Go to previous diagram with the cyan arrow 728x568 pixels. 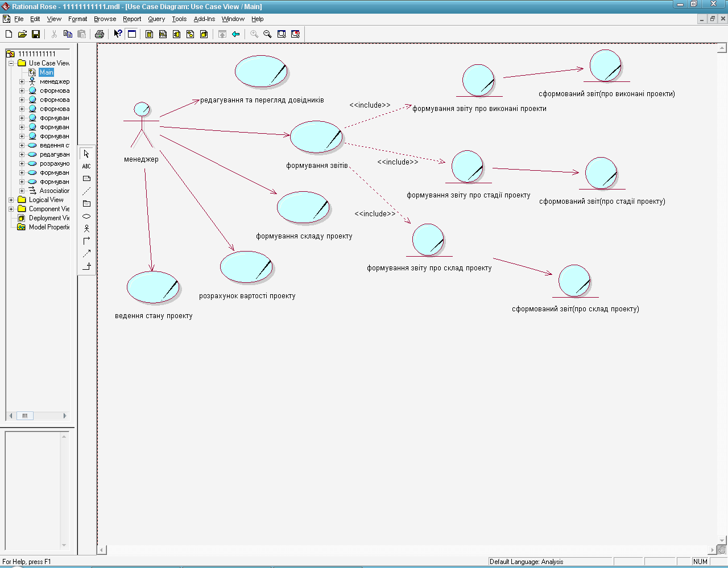click(x=236, y=34)
